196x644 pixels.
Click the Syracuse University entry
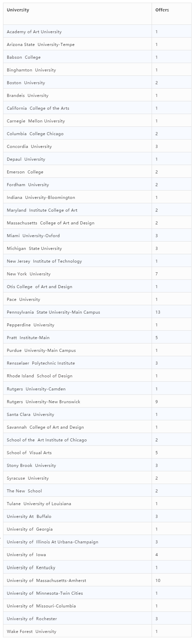(x=28, y=478)
